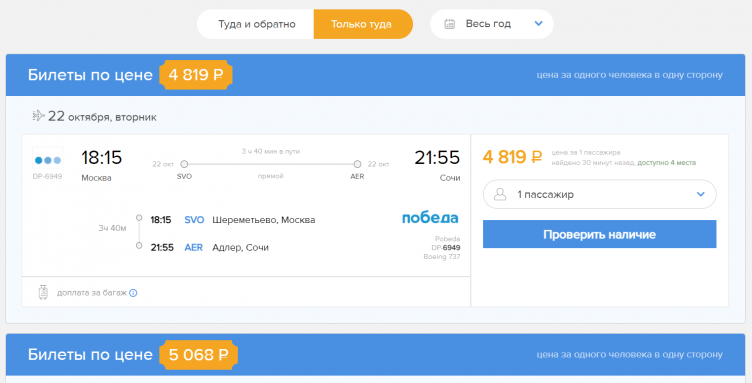Click the 5 068 ₽ price badge

tap(199, 355)
